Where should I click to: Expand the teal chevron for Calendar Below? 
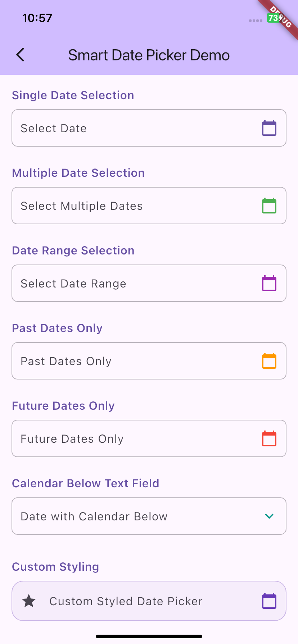269,516
